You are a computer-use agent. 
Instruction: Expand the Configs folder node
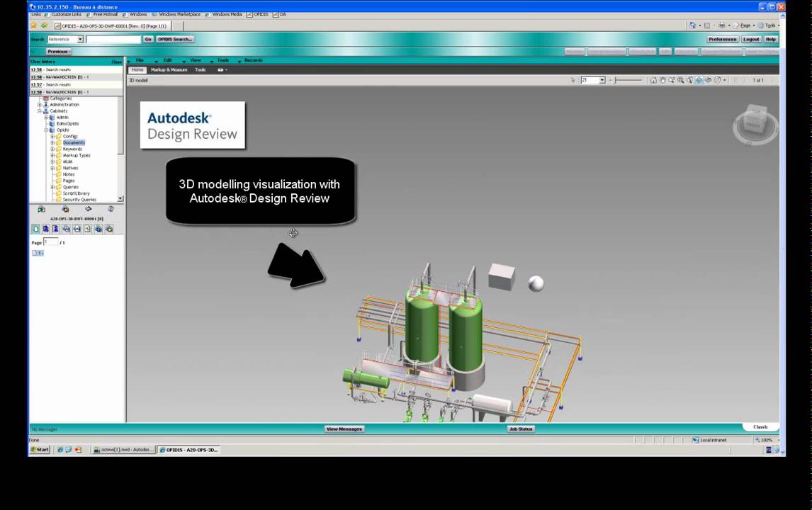(x=52, y=136)
